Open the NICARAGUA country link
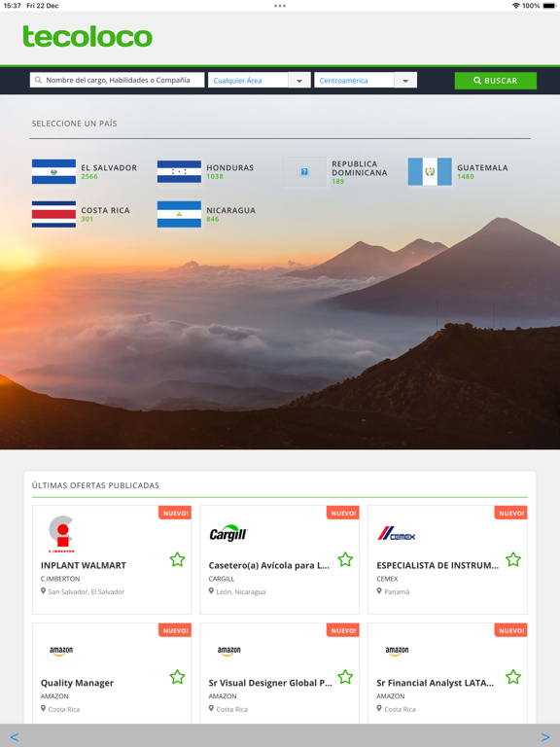 coord(231,210)
